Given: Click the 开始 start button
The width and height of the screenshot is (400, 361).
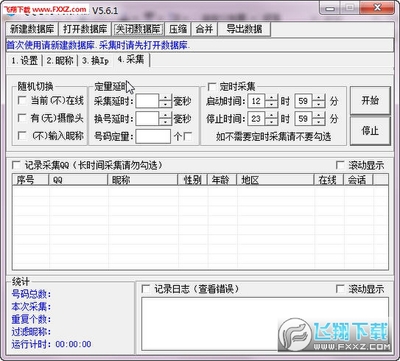Looking at the screenshot, I should pyautogui.click(x=370, y=100).
